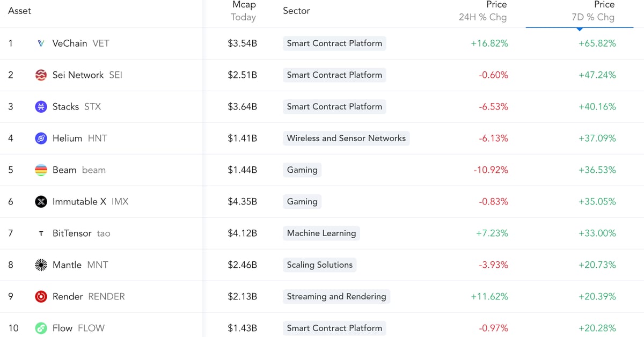Click the VeChain logo icon
Image resolution: width=644 pixels, height=337 pixels.
coord(41,43)
